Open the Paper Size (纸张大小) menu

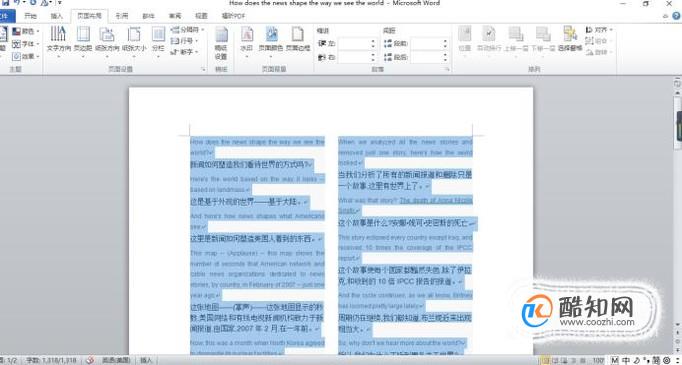134,41
